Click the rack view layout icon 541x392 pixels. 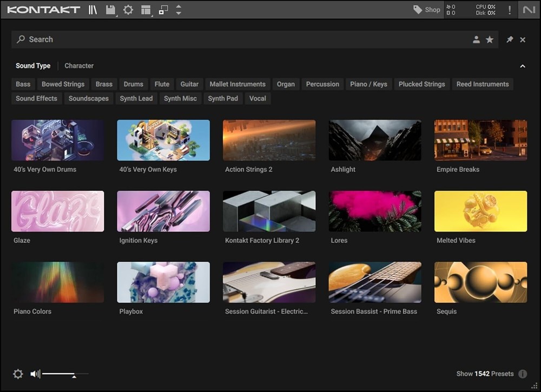click(x=146, y=10)
